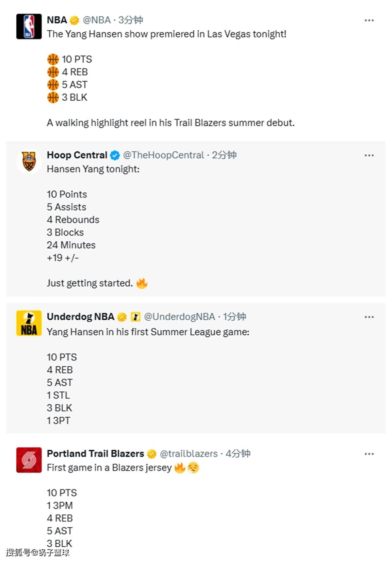Image resolution: width=392 pixels, height=561 pixels.
Task: Click Underdog NBA gold verified badge
Action: (122, 317)
